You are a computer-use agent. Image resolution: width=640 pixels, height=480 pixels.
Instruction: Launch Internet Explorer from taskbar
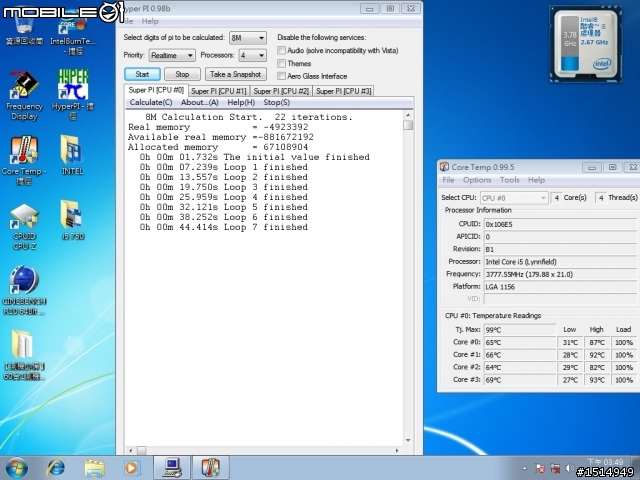(56, 468)
